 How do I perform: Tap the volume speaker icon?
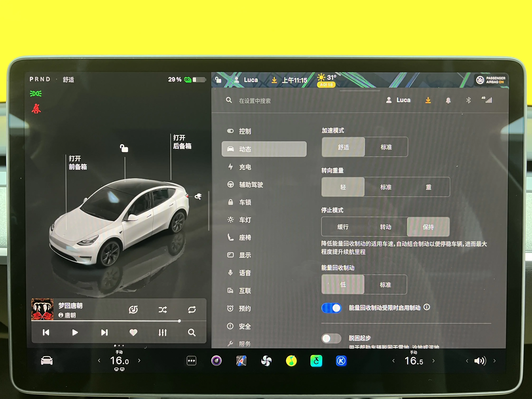480,361
